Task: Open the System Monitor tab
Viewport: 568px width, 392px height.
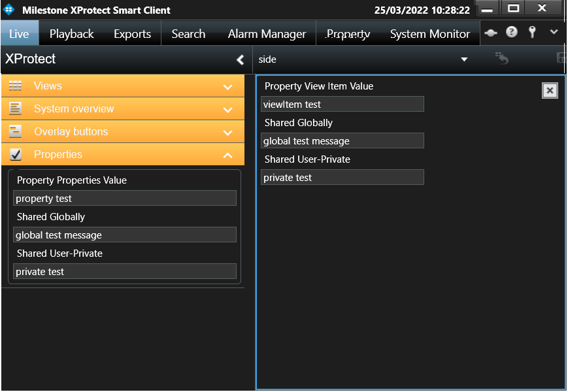Action: tap(430, 34)
